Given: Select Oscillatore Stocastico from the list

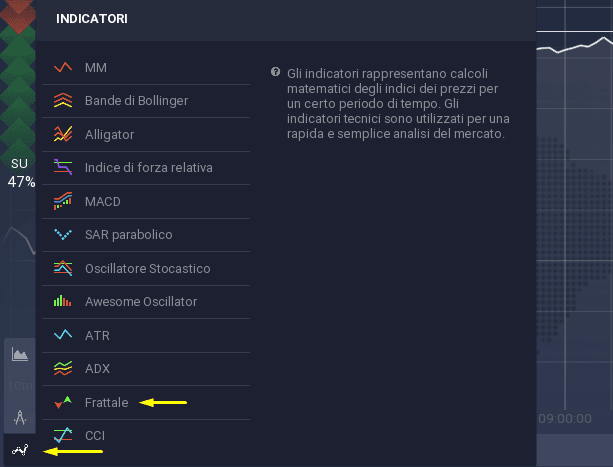Looking at the screenshot, I should (146, 268).
